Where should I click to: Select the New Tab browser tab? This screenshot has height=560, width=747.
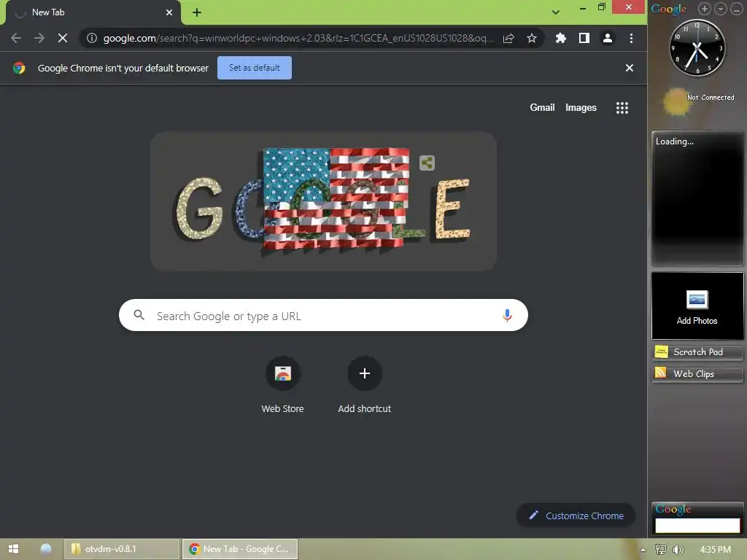(93, 13)
